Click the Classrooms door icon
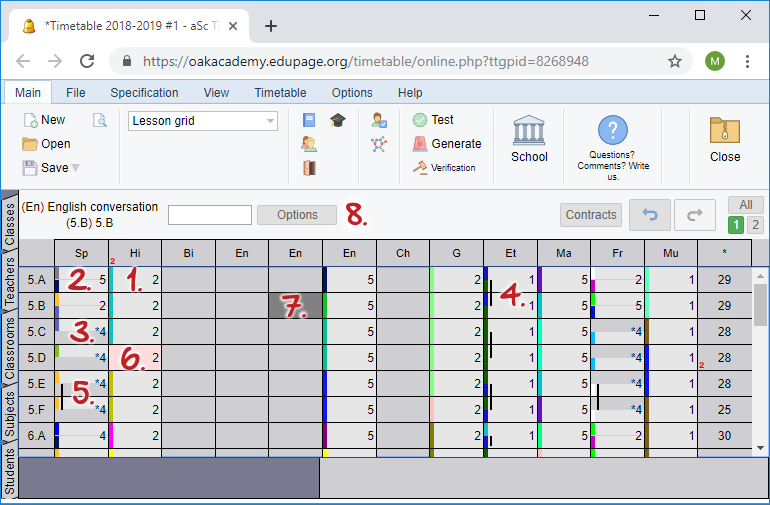Image resolution: width=770 pixels, height=505 pixels. coord(309,168)
